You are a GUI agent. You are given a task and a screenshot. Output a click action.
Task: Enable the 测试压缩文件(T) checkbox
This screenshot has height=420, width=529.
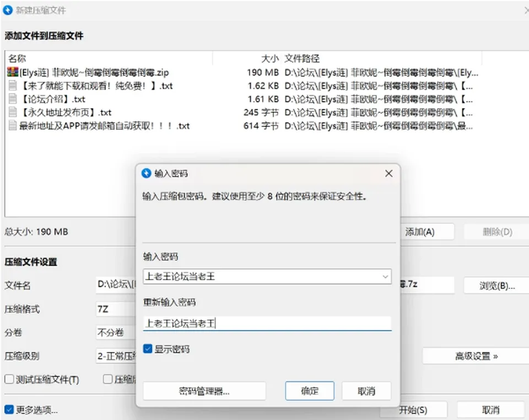(9, 379)
